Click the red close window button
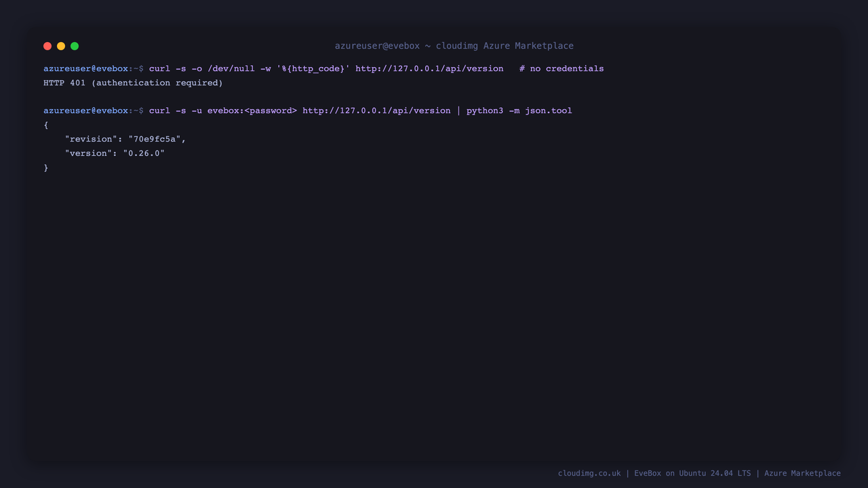The height and width of the screenshot is (488, 868). pyautogui.click(x=47, y=46)
